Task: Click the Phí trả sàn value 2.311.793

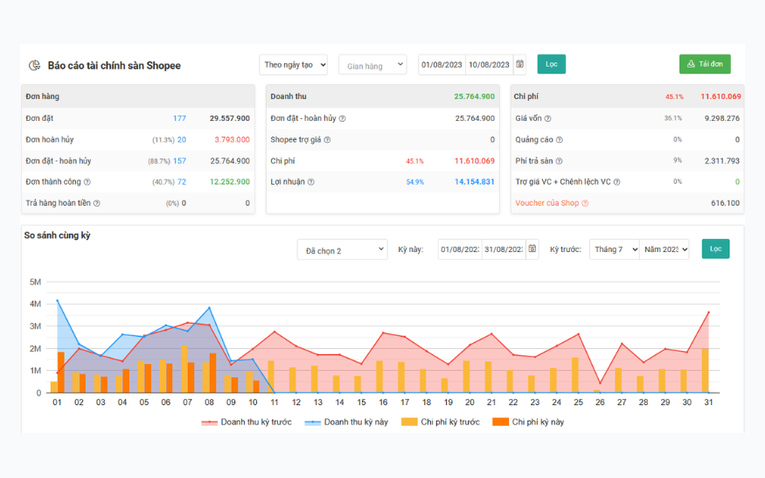Action: pyautogui.click(x=722, y=161)
